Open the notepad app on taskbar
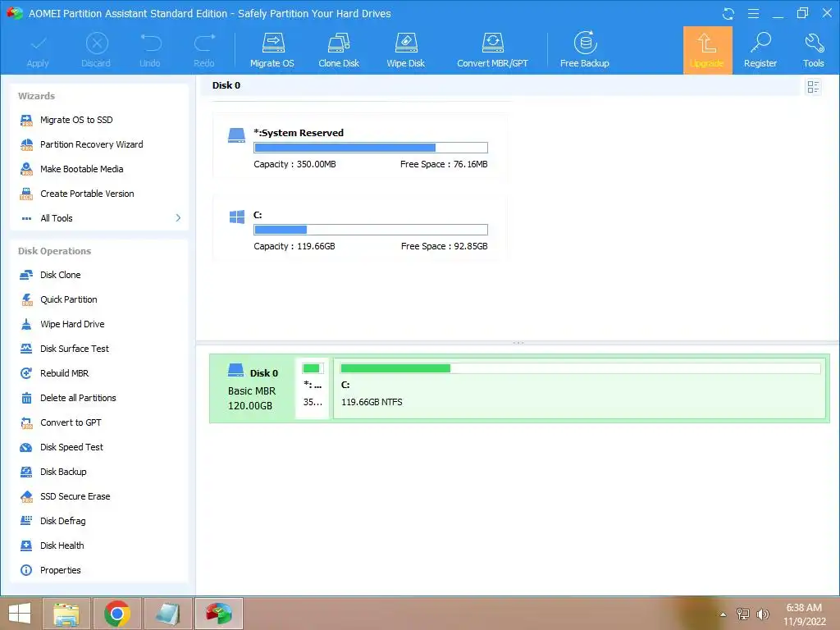The image size is (840, 630). click(x=167, y=614)
